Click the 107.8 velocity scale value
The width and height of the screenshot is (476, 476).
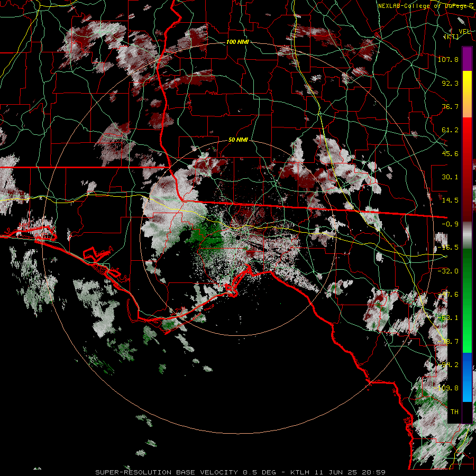point(448,59)
